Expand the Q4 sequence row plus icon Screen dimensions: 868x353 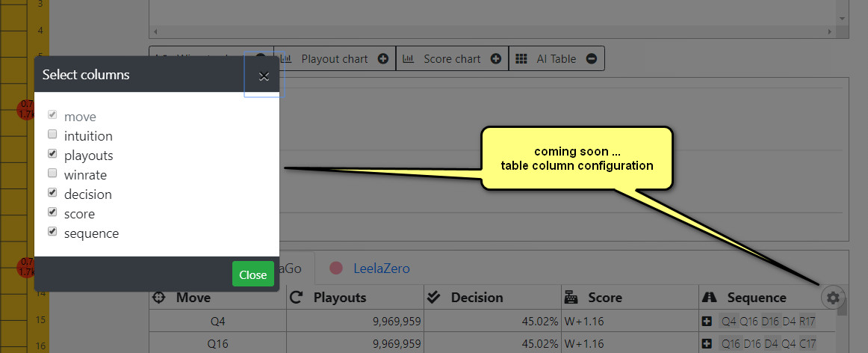tap(707, 322)
